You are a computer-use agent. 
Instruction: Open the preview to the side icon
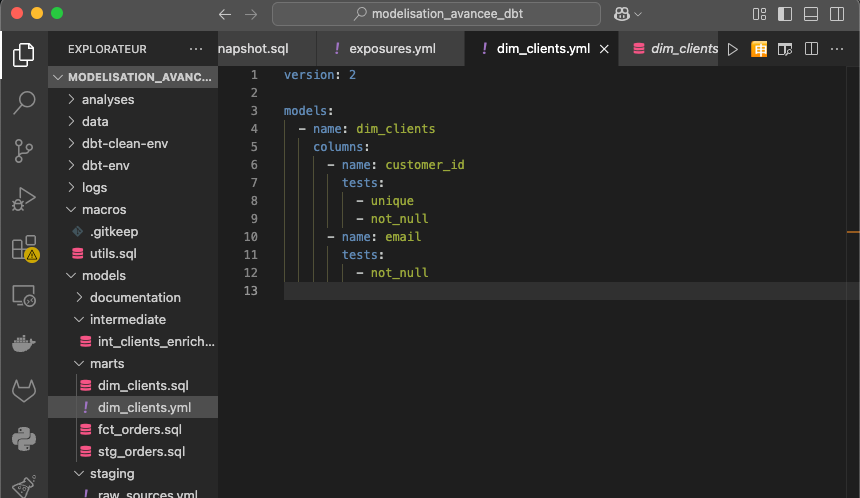click(x=785, y=49)
